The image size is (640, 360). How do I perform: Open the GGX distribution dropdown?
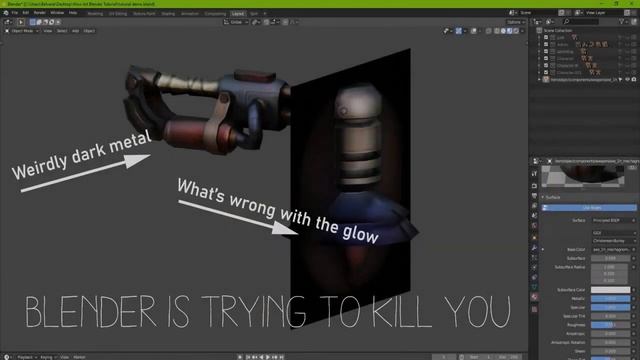click(x=614, y=233)
